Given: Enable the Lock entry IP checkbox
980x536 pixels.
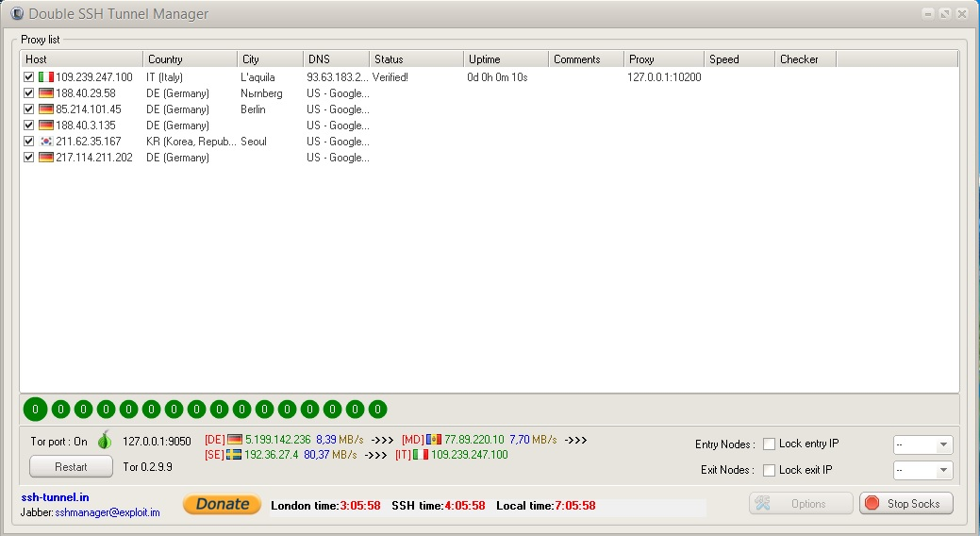Looking at the screenshot, I should coord(770,444).
